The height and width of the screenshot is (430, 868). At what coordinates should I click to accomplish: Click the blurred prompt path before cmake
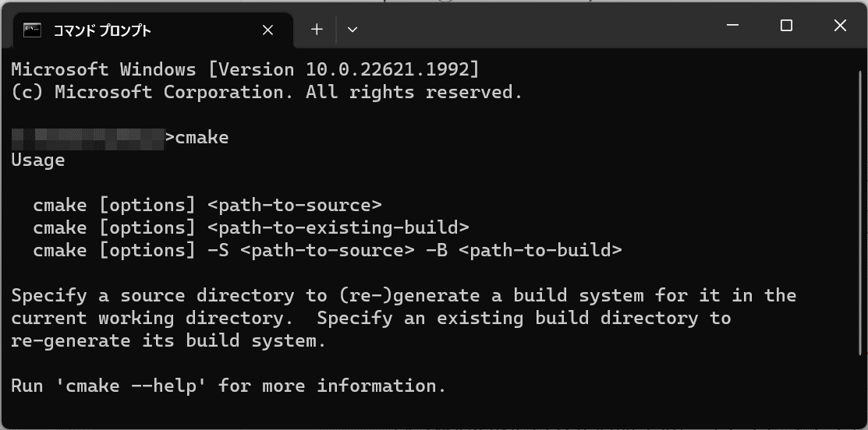[x=88, y=139]
